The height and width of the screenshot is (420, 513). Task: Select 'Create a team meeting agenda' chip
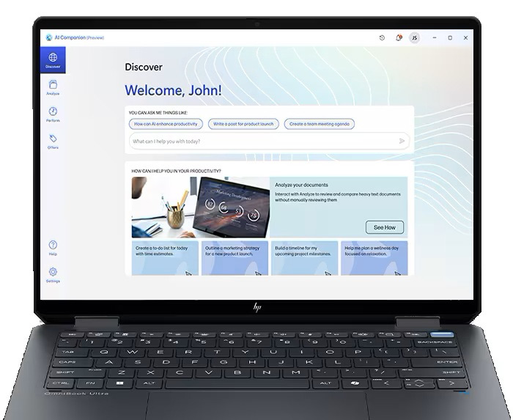point(320,124)
